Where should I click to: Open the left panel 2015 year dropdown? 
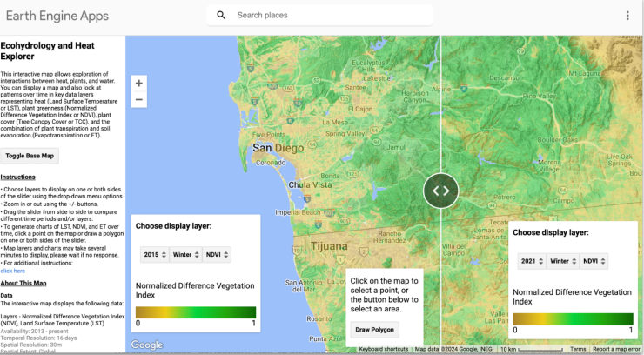coord(154,254)
